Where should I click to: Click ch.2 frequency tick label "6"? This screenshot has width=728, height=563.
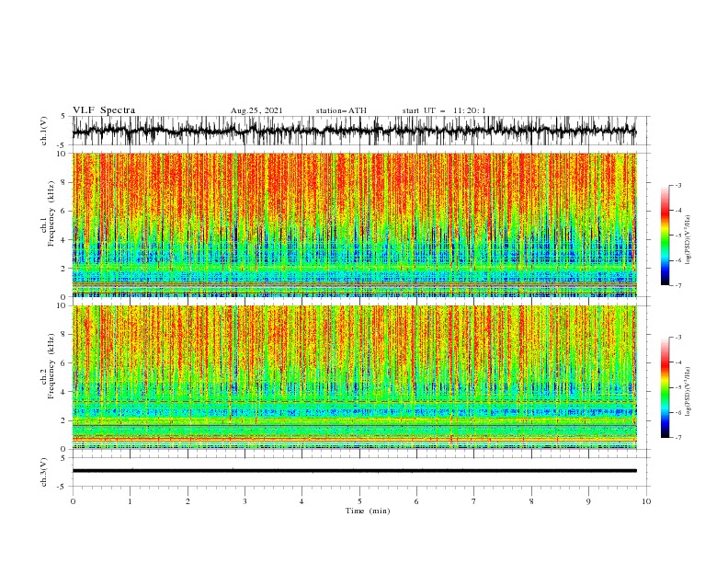tap(64, 363)
